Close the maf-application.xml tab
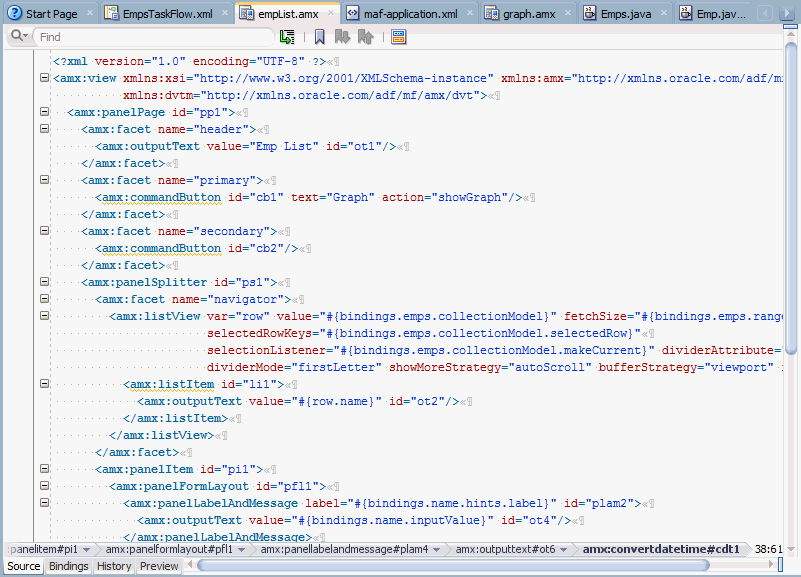Image resolution: width=801 pixels, height=577 pixels. click(470, 13)
